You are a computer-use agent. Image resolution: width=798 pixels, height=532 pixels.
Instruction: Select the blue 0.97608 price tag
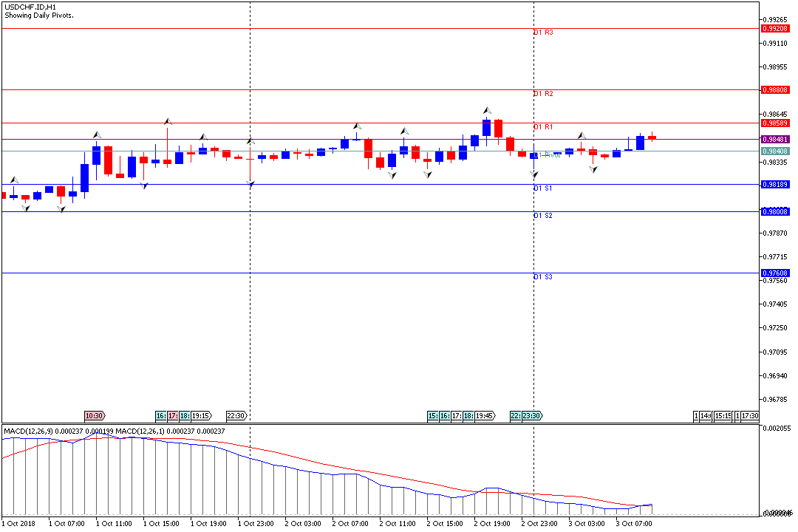click(x=775, y=273)
